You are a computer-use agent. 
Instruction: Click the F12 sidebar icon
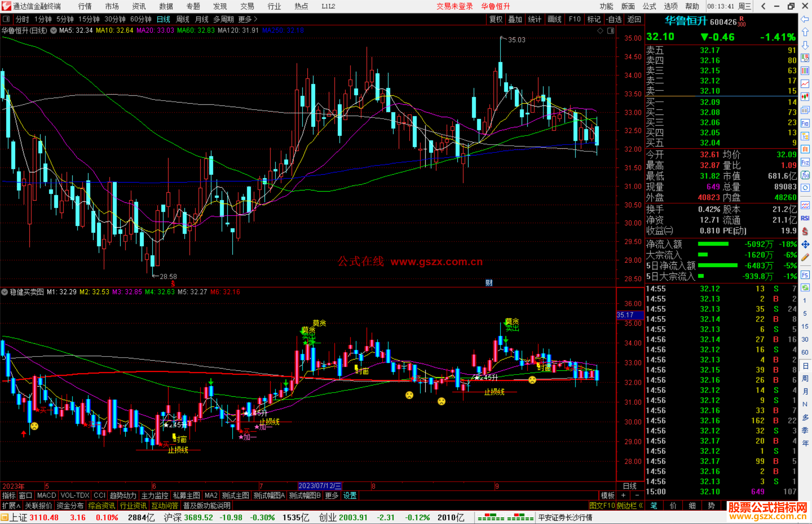tap(805, 162)
